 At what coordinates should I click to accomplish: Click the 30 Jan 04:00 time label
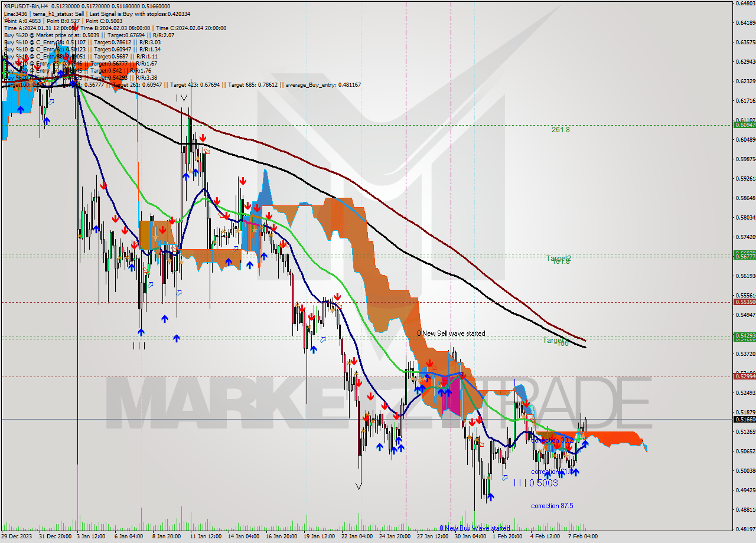[x=470, y=537]
